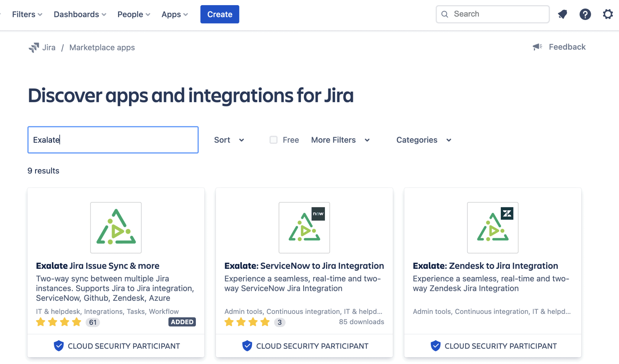Expand the Sort dropdown
This screenshot has width=619, height=364.
coord(229,140)
